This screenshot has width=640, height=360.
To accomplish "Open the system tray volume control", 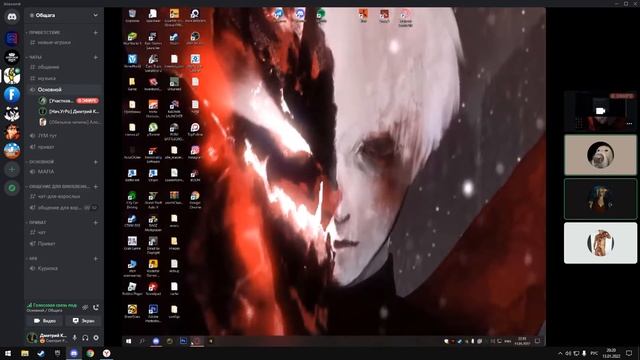I will click(568, 353).
